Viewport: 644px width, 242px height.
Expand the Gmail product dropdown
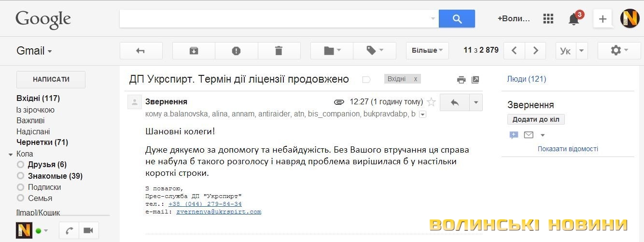(34, 51)
